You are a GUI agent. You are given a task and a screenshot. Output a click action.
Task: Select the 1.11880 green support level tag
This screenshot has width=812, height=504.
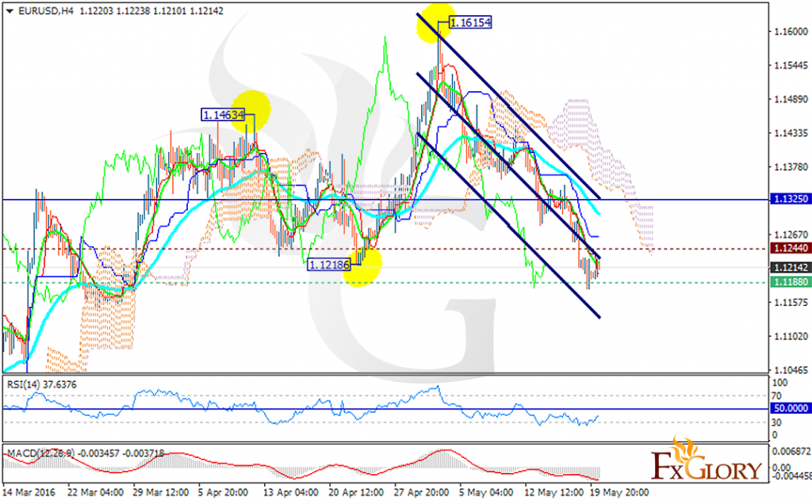point(791,282)
